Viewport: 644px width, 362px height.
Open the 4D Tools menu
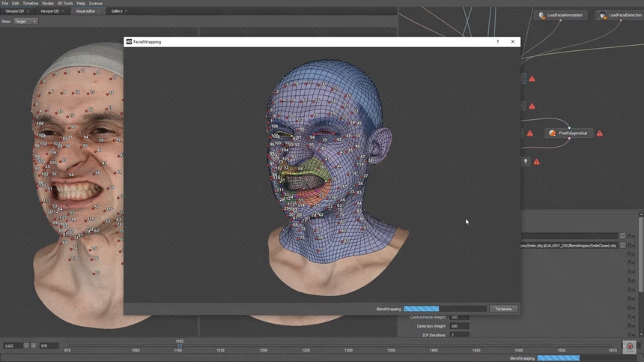[x=65, y=3]
